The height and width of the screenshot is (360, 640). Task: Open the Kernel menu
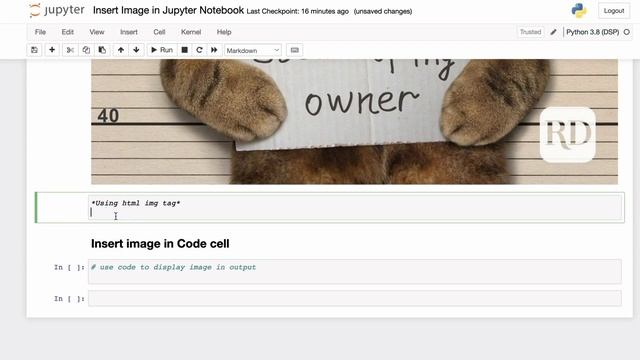coord(191,32)
